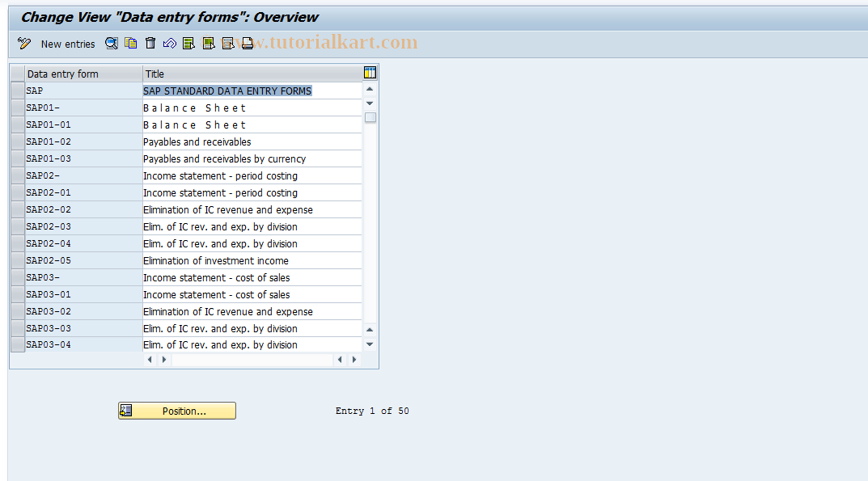Click Income statement period costing for SAP02-01

pyautogui.click(x=252, y=192)
